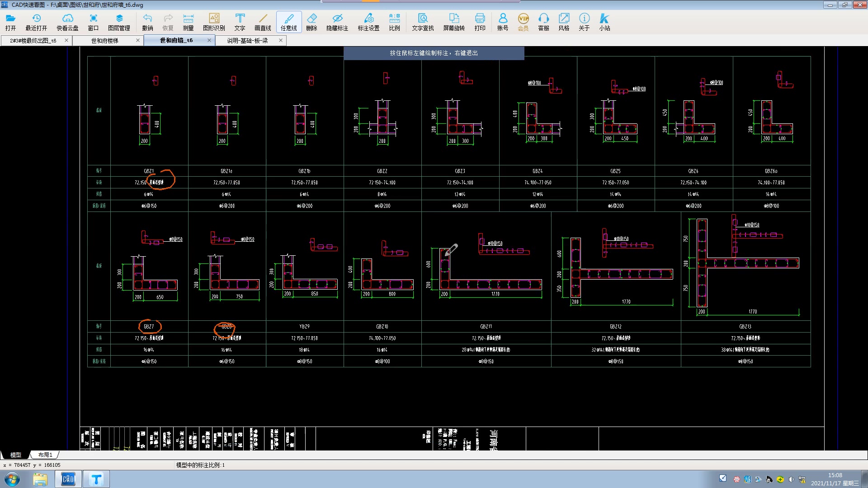This screenshot has width=868, height=488.
Task: Open 文字查找 text search tool
Action: click(423, 22)
